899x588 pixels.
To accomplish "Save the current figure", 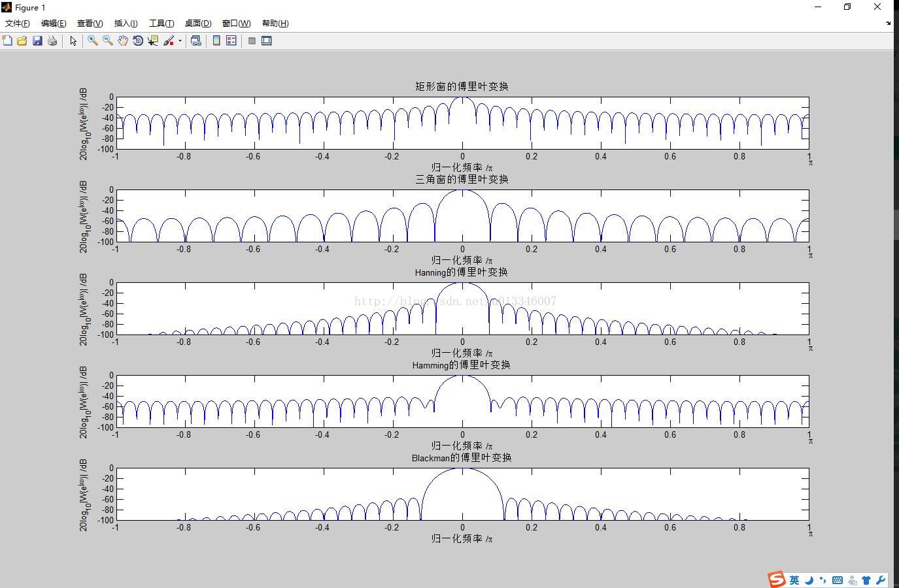I will pos(37,40).
